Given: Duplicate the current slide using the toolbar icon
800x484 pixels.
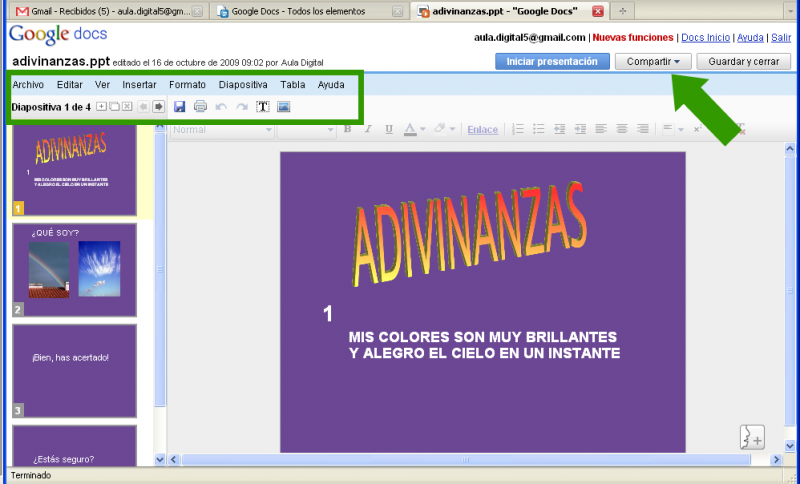Looking at the screenshot, I should (x=114, y=107).
